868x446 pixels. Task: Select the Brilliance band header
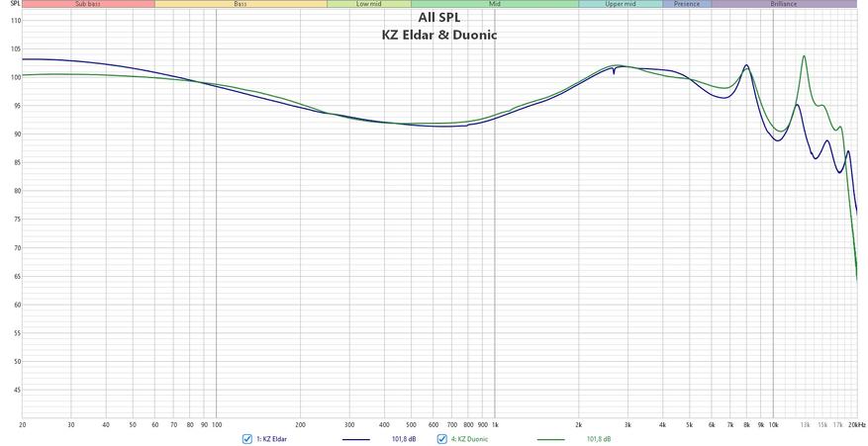pos(785,4)
